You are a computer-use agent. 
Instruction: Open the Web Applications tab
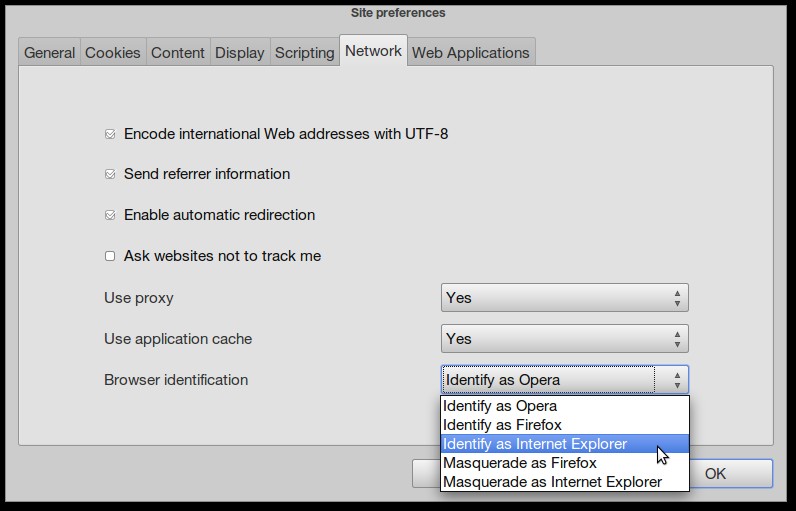pos(470,53)
